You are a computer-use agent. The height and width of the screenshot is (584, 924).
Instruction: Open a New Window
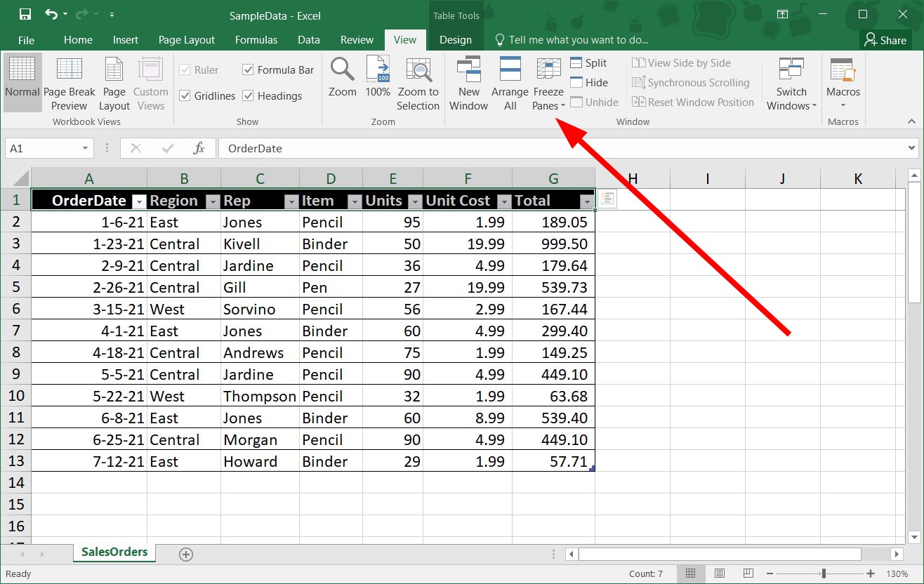(468, 82)
